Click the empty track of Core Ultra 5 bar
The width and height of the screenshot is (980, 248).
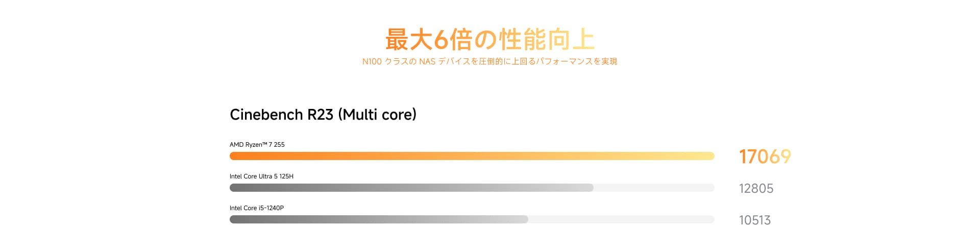[653, 188]
